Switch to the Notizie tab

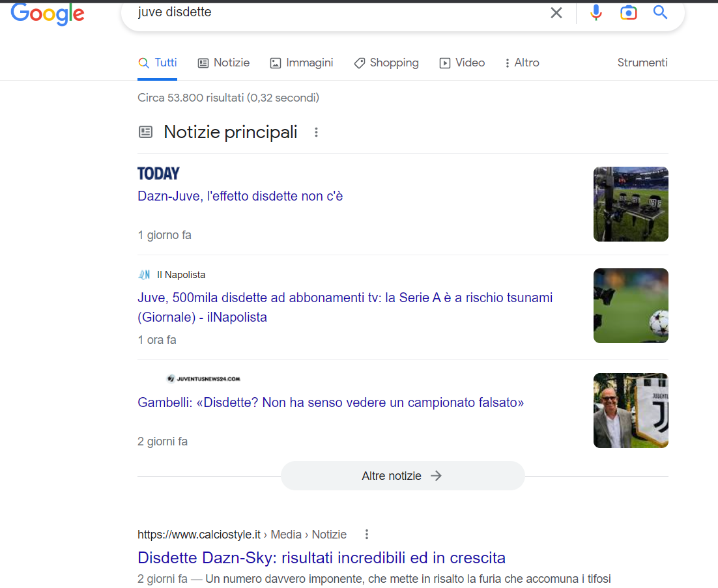(223, 63)
